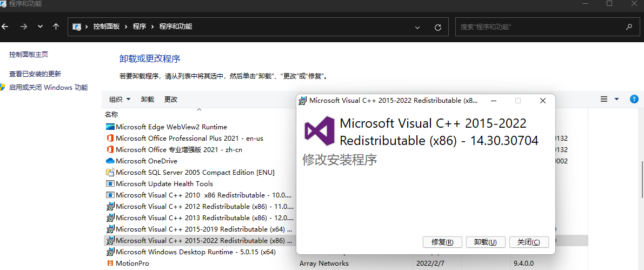644x270 pixels.
Task: Open the 组织 dropdown menu
Action: [119, 100]
